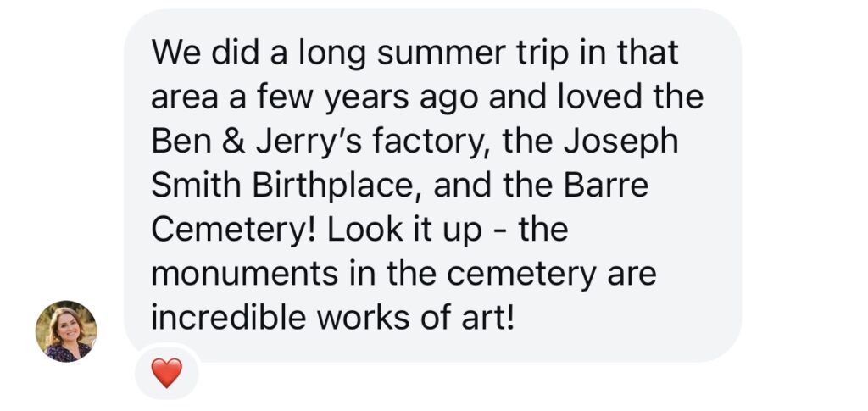868x411 pixels.
Task: Click the red heart reaction emoji
Action: 166,373
